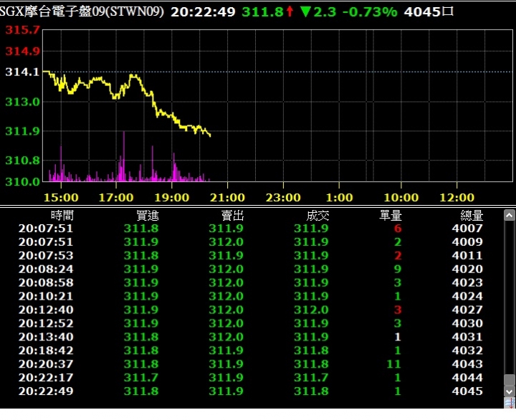The width and height of the screenshot is (516, 420).
Task: Click total volume 4009
Action: 467,242
